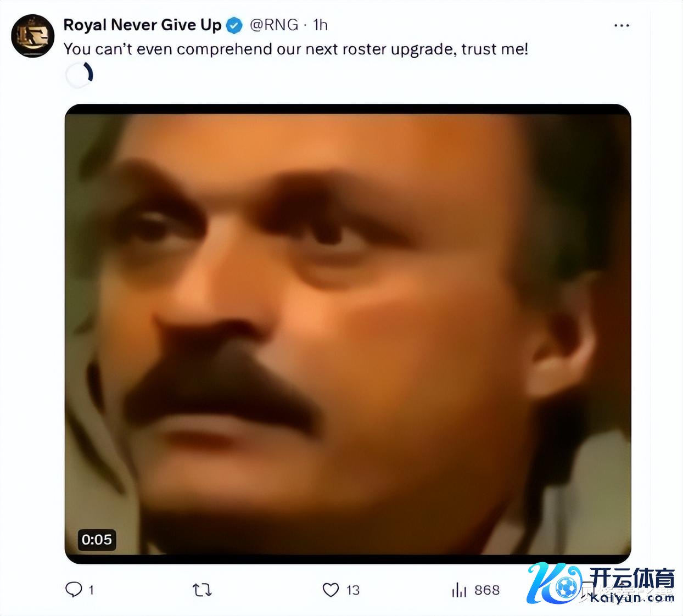This screenshot has height=616, width=683.
Task: Click the tweet text about roster upgrade
Action: click(x=296, y=49)
